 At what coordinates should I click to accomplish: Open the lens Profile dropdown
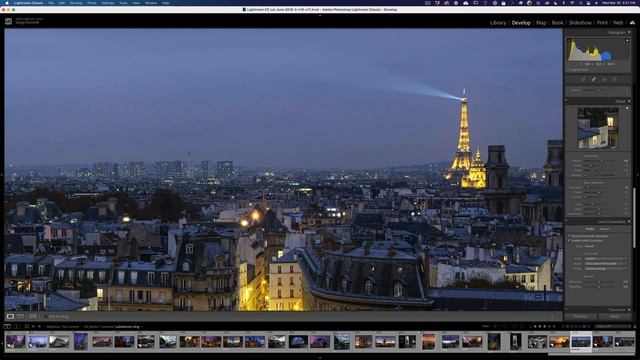click(x=605, y=269)
